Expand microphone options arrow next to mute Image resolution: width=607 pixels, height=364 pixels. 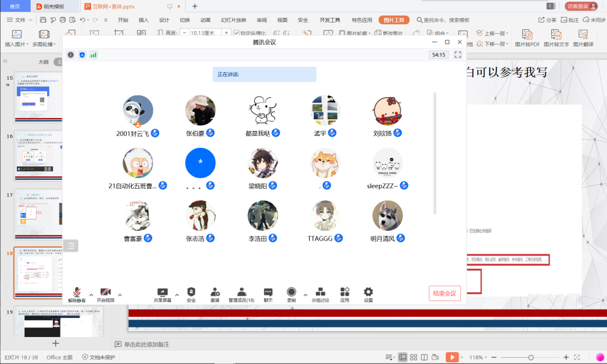pyautogui.click(x=92, y=295)
